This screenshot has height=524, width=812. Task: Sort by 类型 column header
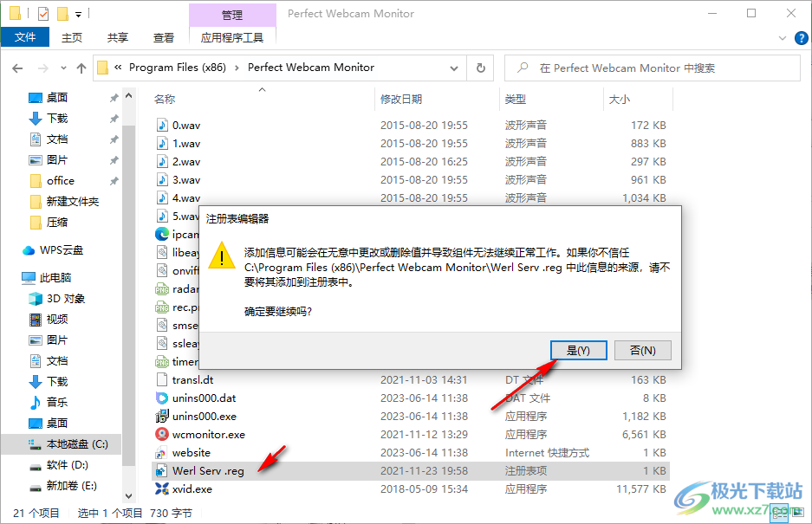(516, 99)
